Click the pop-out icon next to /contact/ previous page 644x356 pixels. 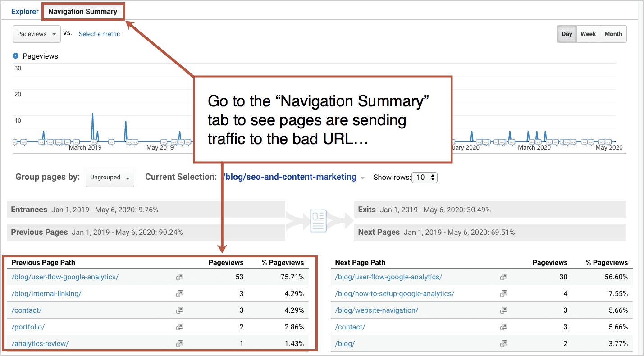click(x=179, y=310)
